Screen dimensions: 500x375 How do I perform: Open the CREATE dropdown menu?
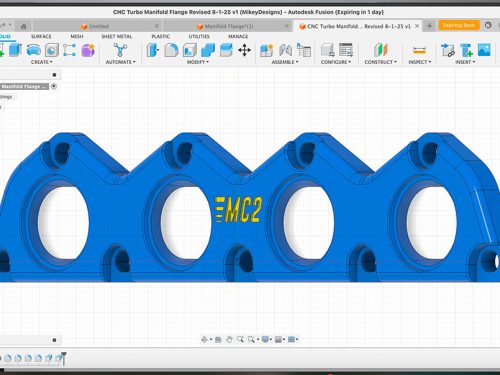click(42, 62)
